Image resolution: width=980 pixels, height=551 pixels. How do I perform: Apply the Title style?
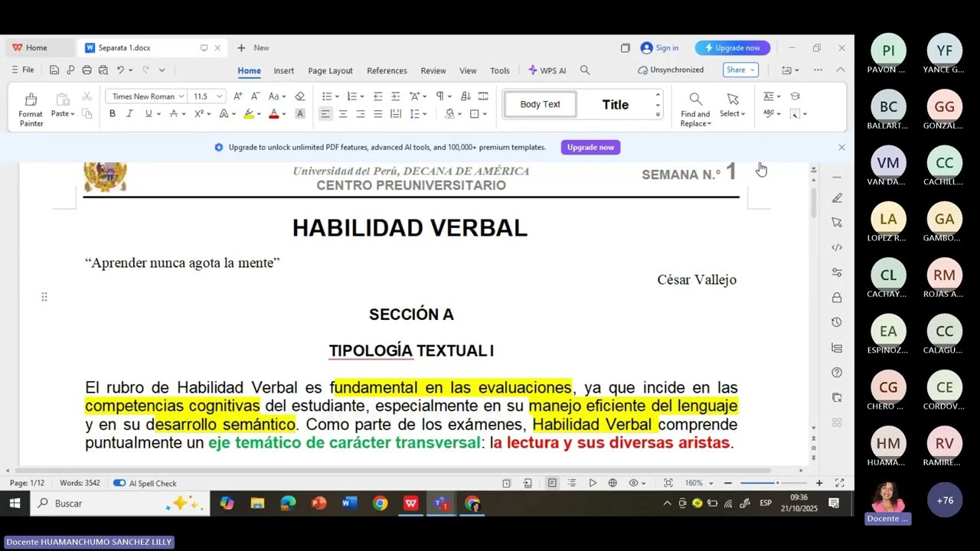click(616, 105)
